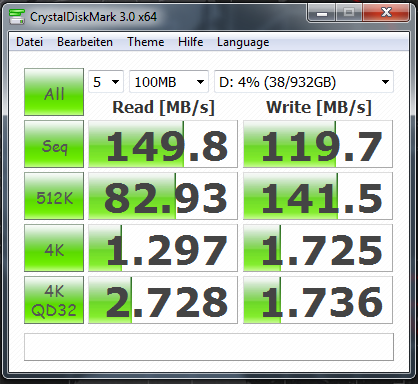
Task: Start the 4K random test
Action: point(54,248)
